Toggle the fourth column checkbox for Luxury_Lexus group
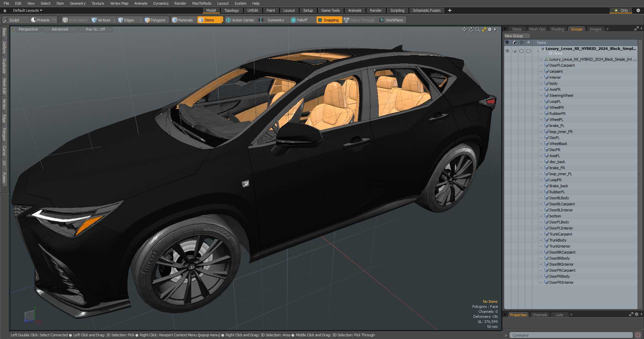The image size is (644, 339). click(x=528, y=51)
